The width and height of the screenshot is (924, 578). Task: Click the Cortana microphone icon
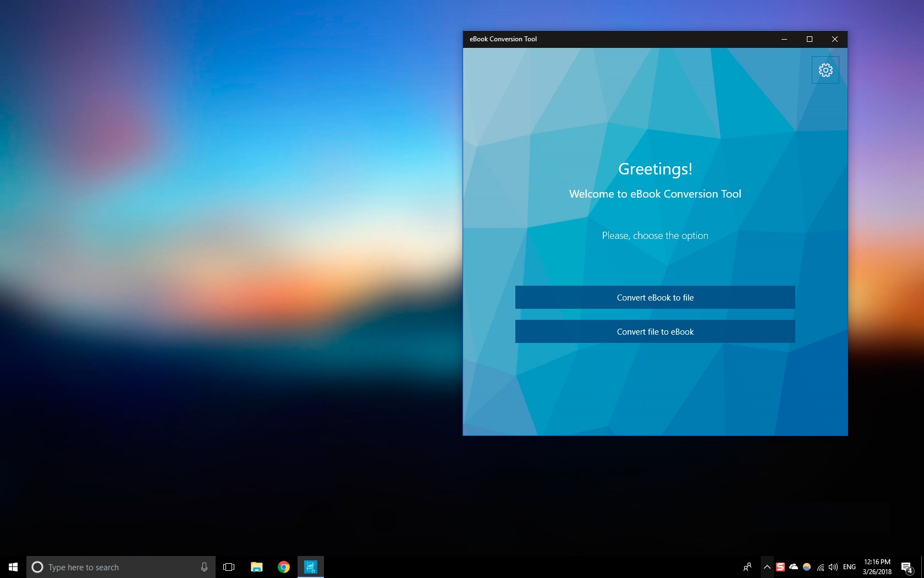point(205,567)
